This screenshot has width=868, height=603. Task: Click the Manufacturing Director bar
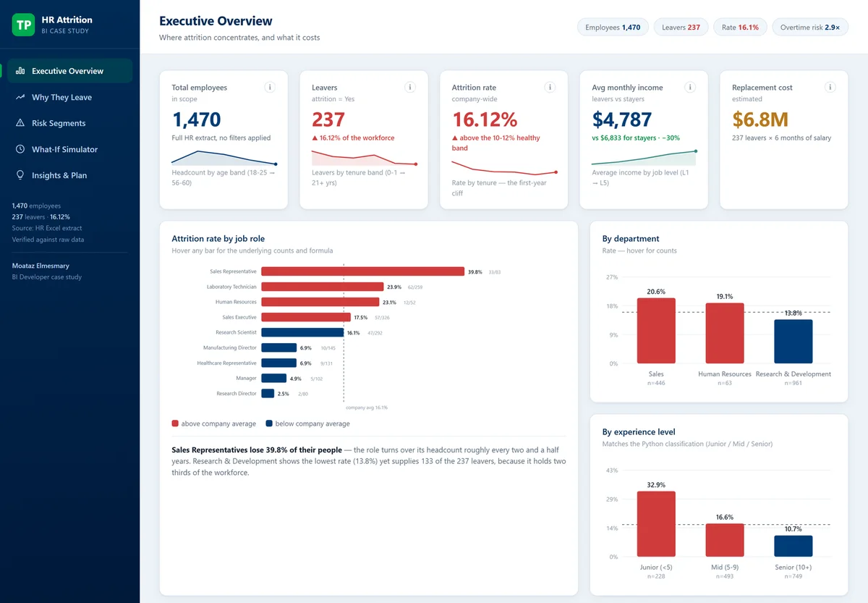(x=278, y=347)
